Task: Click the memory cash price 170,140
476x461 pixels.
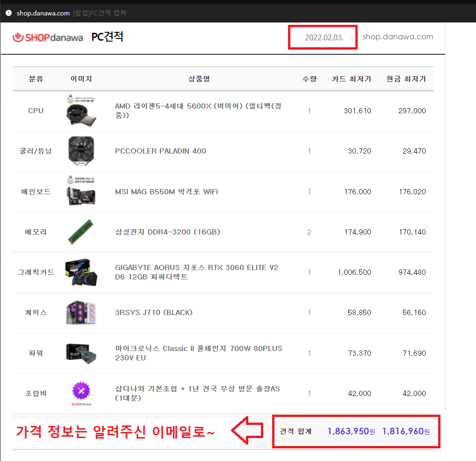Action: [x=412, y=232]
